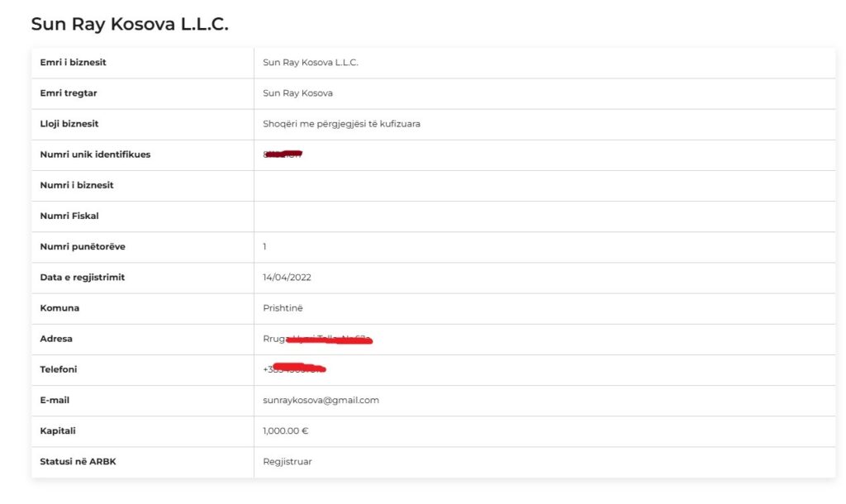
Task: Click the Data e regjistrimit label
Action: coord(83,278)
